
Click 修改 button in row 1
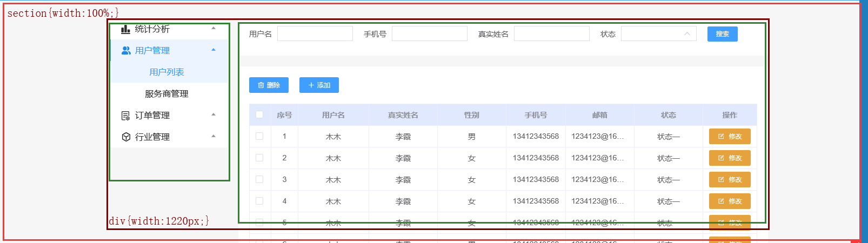[x=730, y=137]
